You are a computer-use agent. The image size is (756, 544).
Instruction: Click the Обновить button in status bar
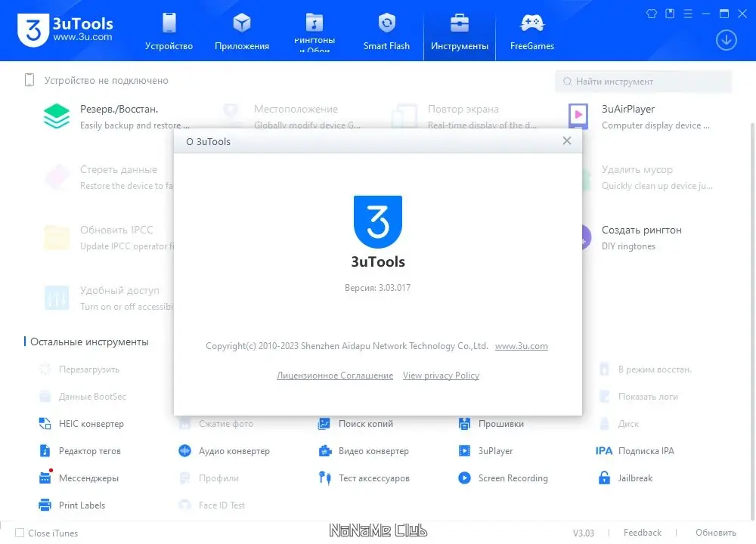[x=715, y=533]
